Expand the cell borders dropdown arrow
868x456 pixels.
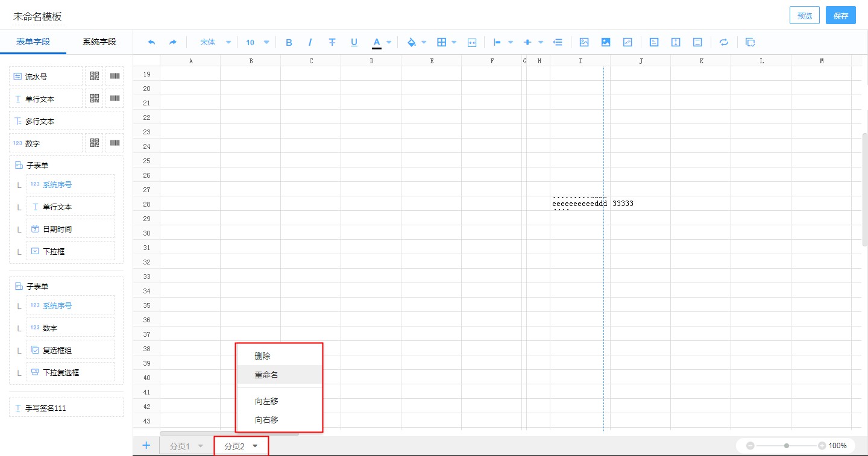point(454,42)
